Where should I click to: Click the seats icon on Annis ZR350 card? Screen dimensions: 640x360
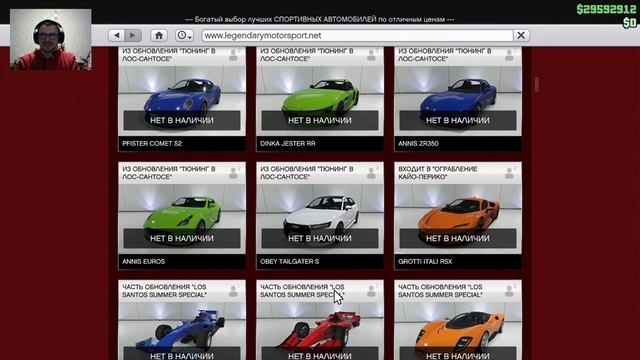point(509,55)
